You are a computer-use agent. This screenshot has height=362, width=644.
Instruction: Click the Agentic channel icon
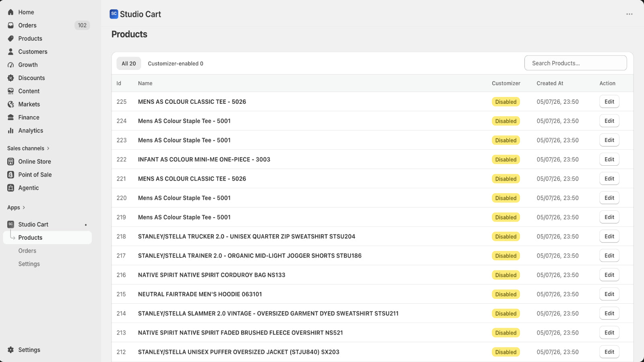coord(11,188)
